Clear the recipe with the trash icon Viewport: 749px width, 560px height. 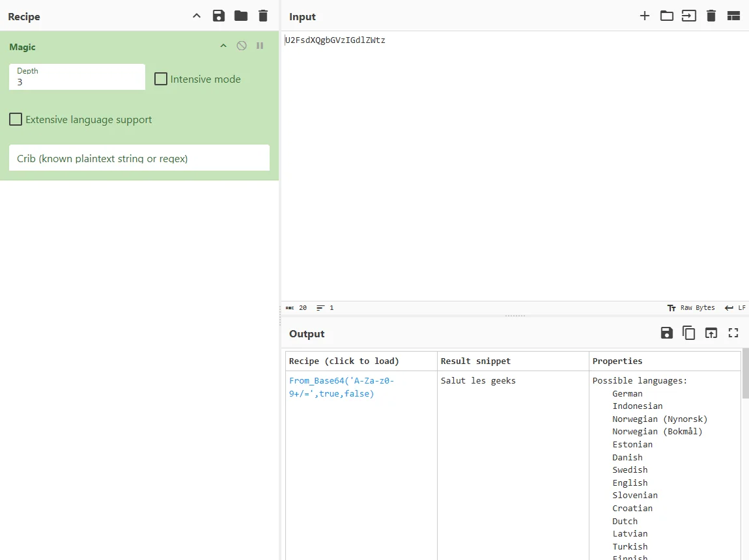coord(262,16)
